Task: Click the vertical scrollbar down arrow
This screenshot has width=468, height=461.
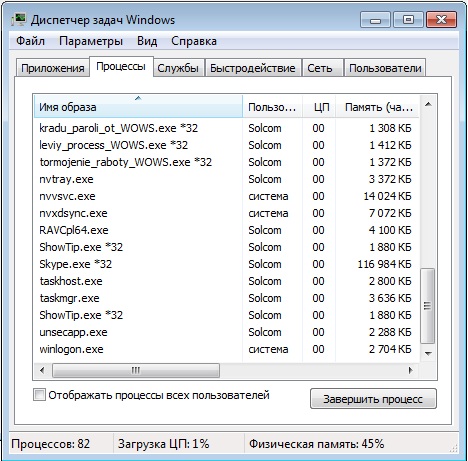Action: point(428,353)
